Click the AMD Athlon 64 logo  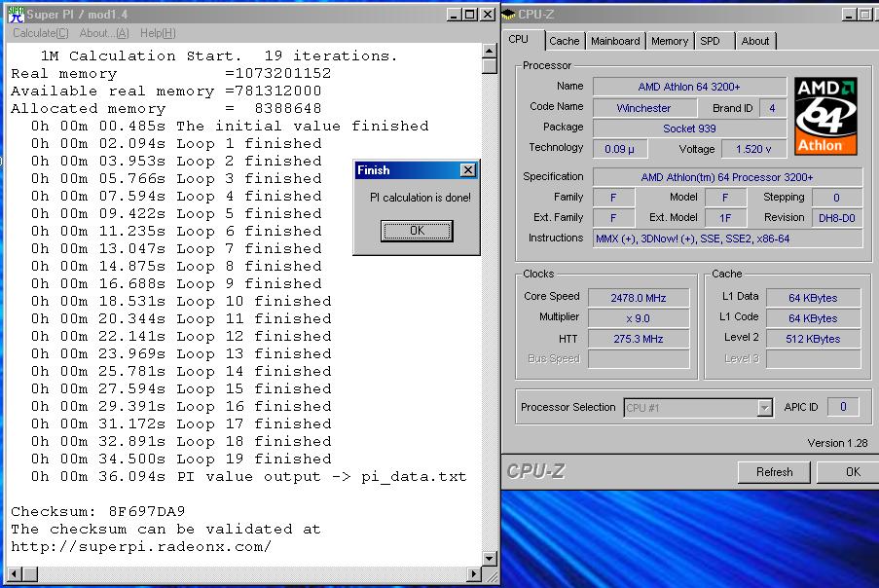coord(825,116)
